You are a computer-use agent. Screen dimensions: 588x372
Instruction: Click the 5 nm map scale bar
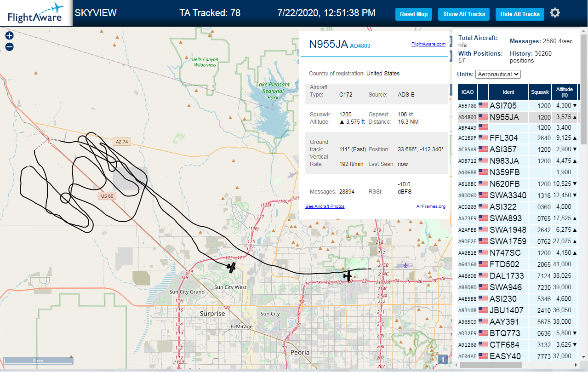pyautogui.click(x=38, y=361)
